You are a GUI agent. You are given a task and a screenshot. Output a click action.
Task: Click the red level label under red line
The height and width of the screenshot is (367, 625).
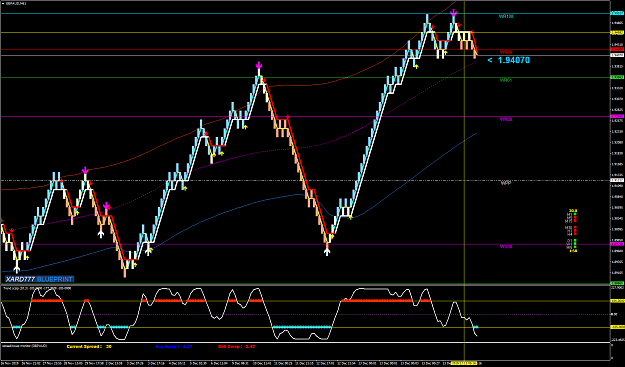tap(506, 52)
